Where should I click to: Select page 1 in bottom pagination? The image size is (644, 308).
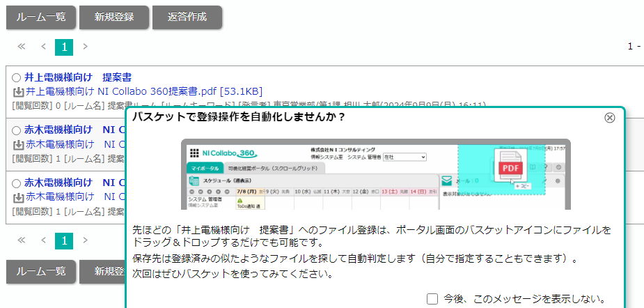(x=64, y=240)
